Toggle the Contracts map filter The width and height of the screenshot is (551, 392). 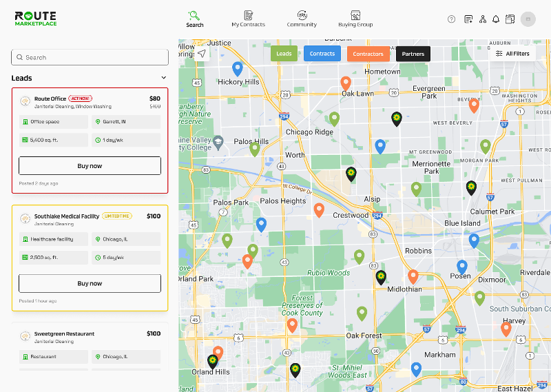click(322, 54)
